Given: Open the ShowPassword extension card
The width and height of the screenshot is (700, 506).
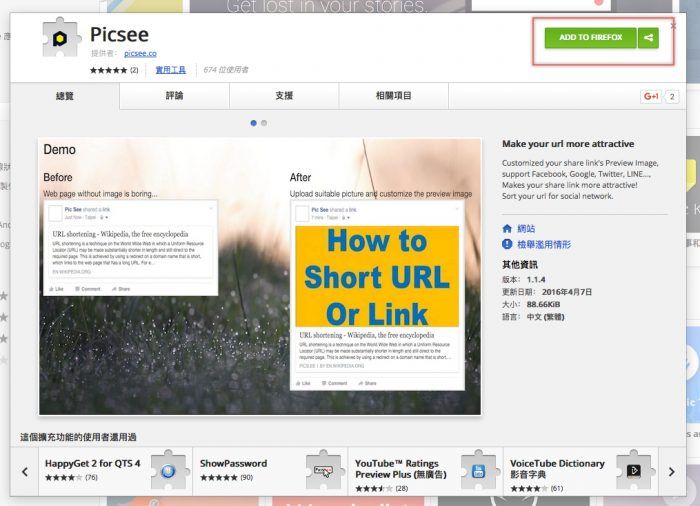Looking at the screenshot, I should point(270,471).
